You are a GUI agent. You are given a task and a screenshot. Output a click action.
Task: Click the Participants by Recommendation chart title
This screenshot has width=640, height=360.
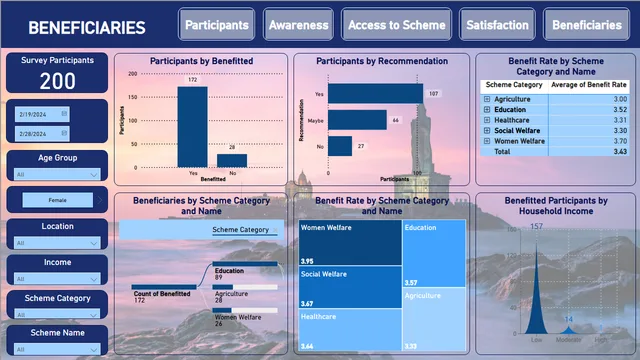382,61
